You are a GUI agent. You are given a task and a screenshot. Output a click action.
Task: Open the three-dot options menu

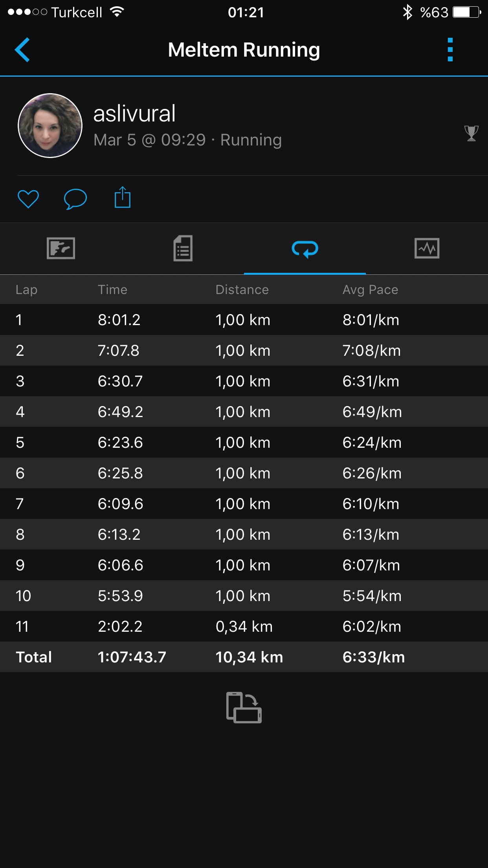(450, 50)
